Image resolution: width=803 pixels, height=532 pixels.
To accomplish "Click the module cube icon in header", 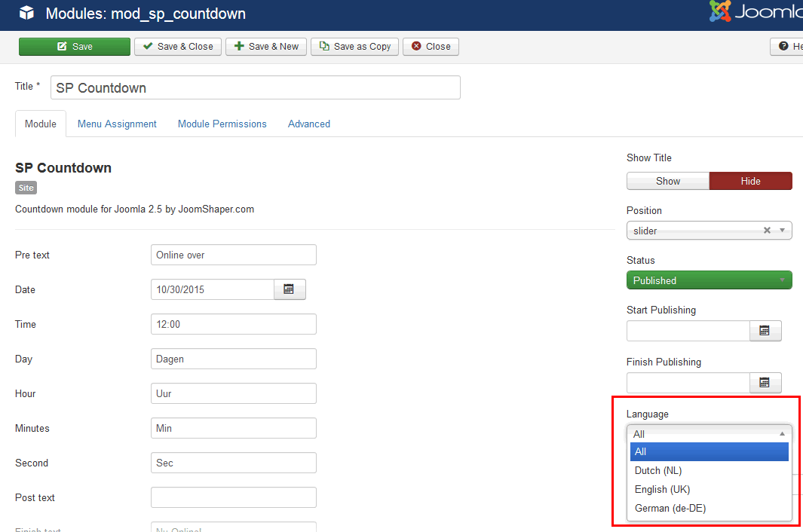I will coord(27,14).
